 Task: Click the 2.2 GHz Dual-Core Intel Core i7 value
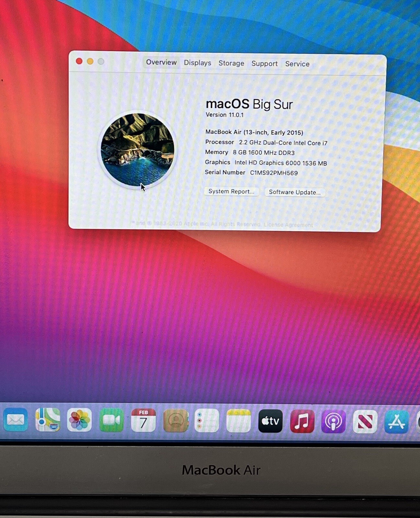(x=283, y=143)
